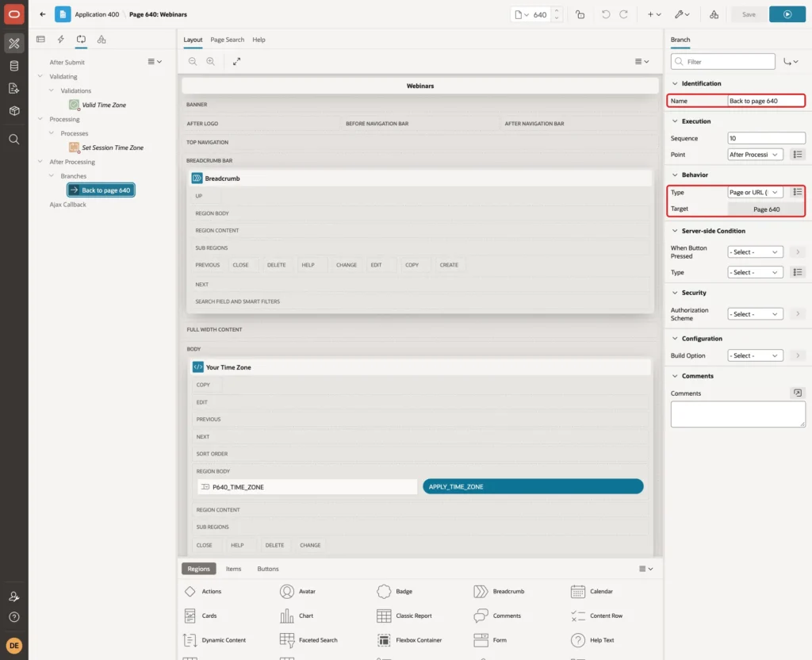The image size is (812, 660).
Task: Click the Comments text area
Action: click(737, 414)
